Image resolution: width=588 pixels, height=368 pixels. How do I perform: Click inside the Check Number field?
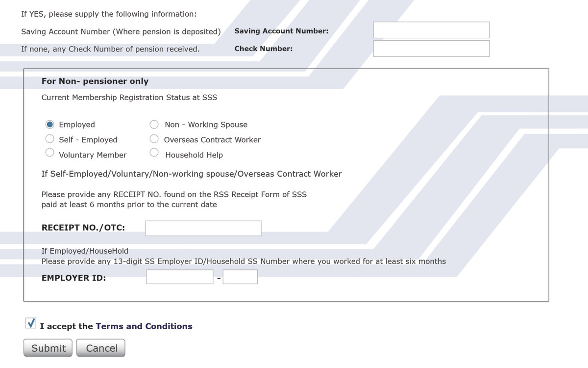pos(431,48)
